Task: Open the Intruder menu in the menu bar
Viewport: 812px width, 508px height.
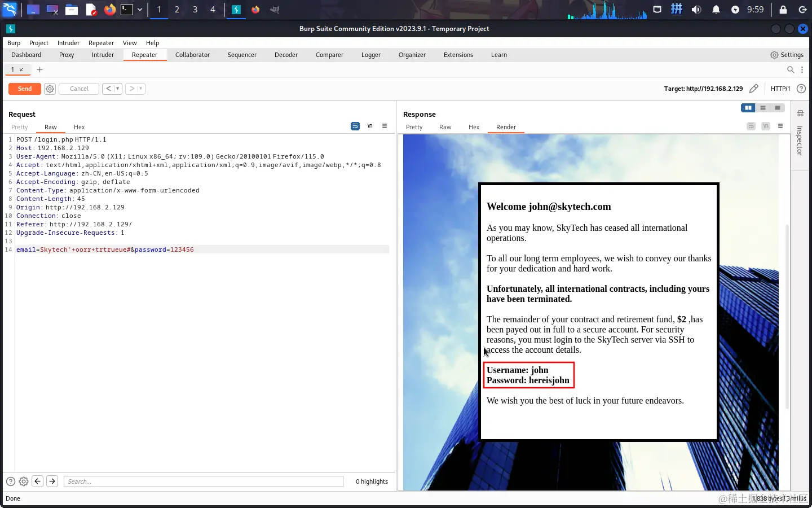Action: pos(69,43)
